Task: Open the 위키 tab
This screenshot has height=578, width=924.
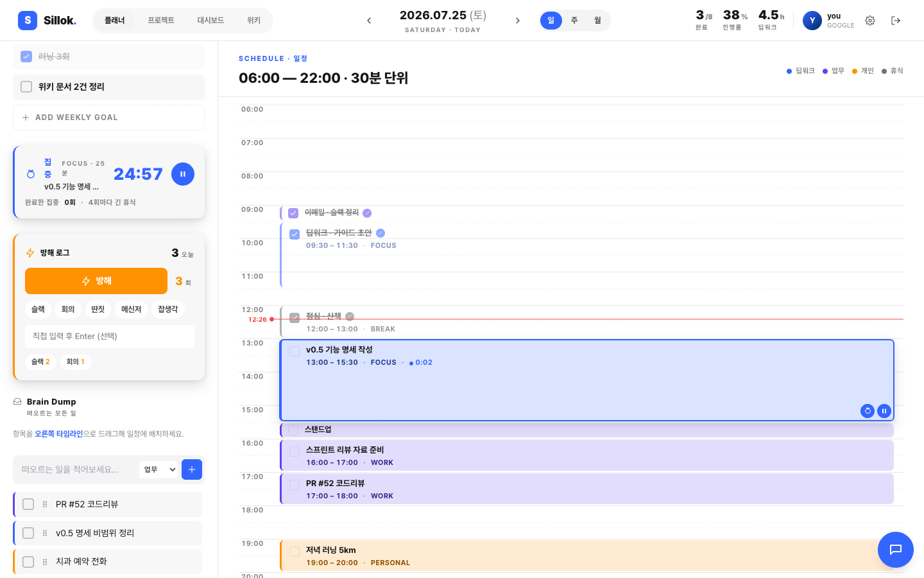Action: coord(254,21)
